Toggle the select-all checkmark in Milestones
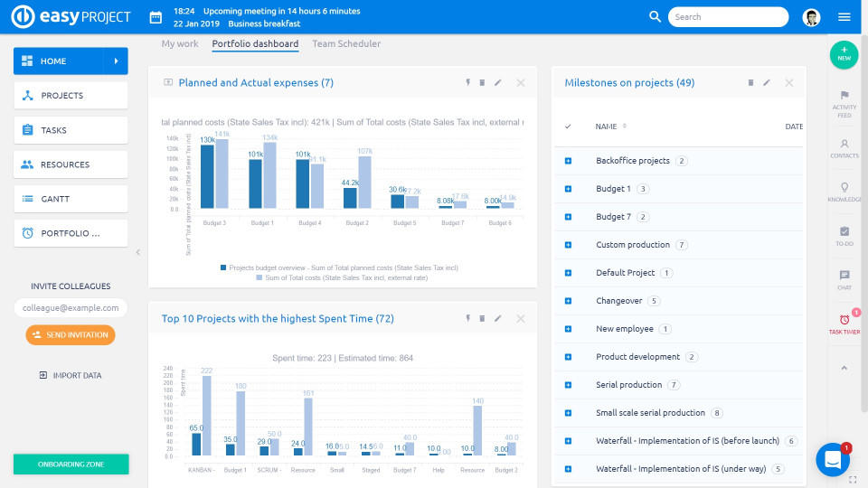This screenshot has height=488, width=868. coord(568,127)
